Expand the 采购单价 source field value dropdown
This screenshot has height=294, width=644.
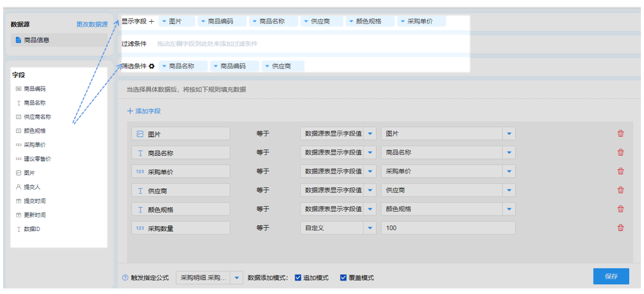[x=509, y=171]
